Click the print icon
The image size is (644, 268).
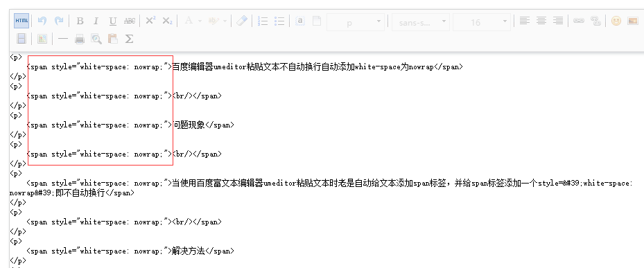(x=80, y=39)
